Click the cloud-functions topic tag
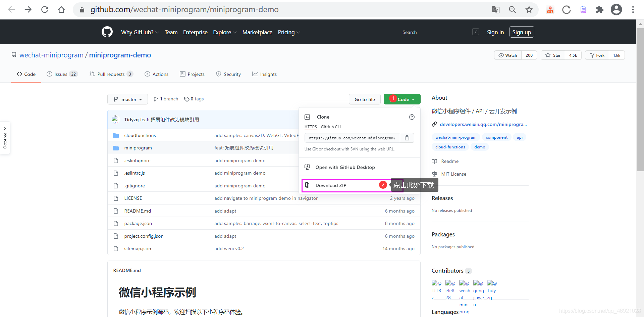Viewport: 644px width, 317px height. pos(450,147)
